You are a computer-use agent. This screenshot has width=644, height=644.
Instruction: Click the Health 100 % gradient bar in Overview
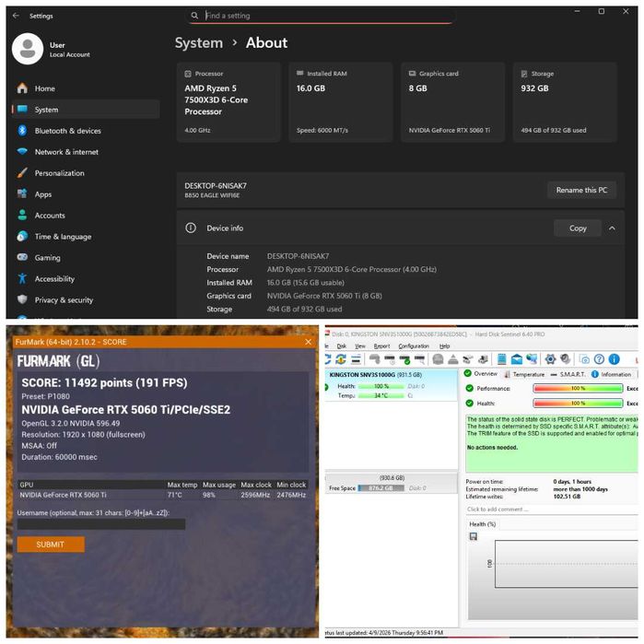tap(578, 404)
